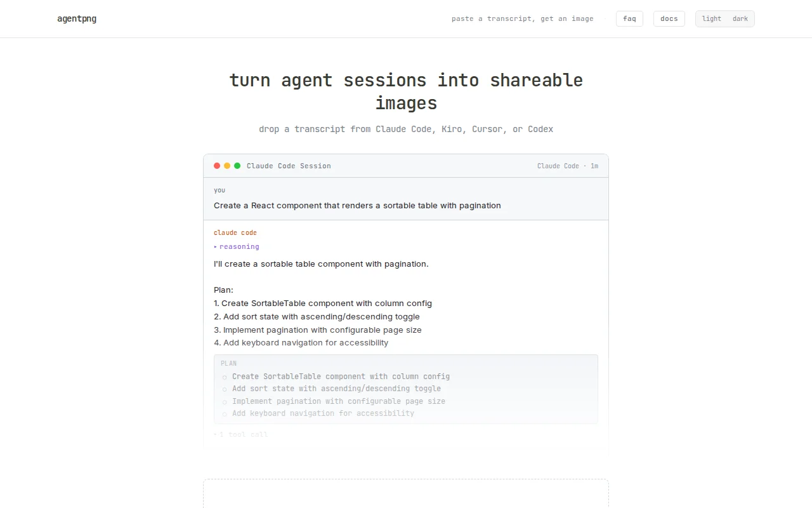Click the 'turn agent sessions into shareable images' heading
Viewport: 812px width, 508px height.
coord(406,91)
